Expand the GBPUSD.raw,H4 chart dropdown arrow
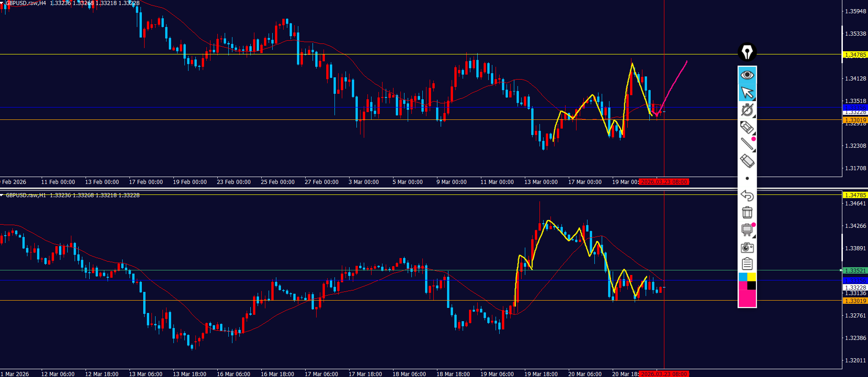Image resolution: width=868 pixels, height=377 pixels. (x=2, y=3)
